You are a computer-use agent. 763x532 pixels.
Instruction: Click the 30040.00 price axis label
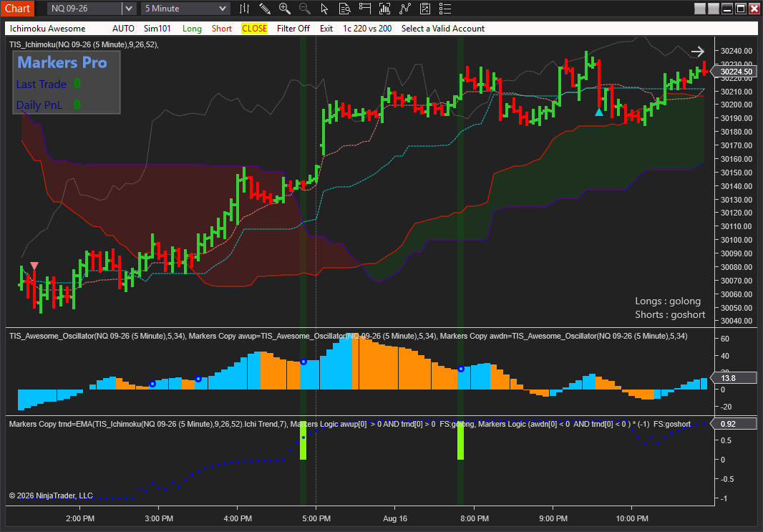[737, 321]
